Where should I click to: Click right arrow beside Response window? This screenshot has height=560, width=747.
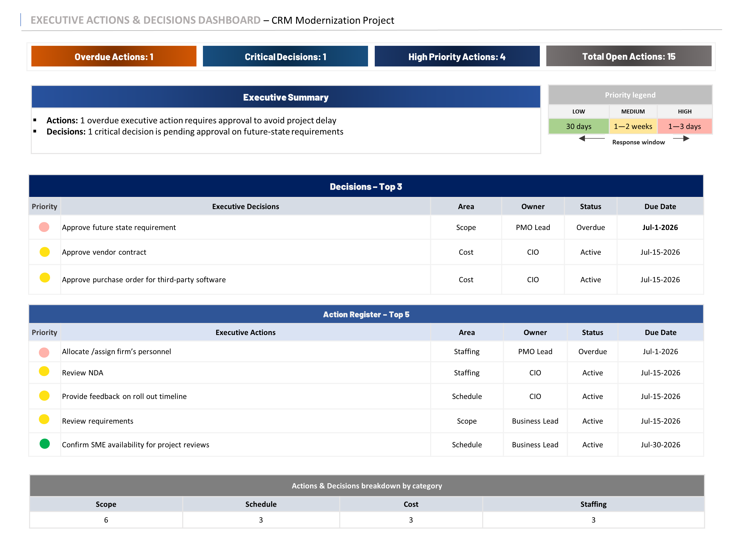681,138
